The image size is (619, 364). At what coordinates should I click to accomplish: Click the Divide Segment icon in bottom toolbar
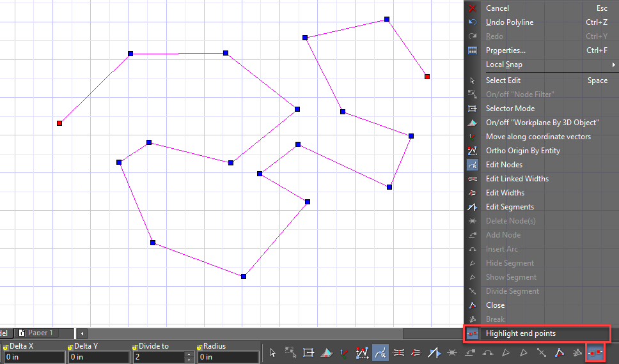(542, 352)
